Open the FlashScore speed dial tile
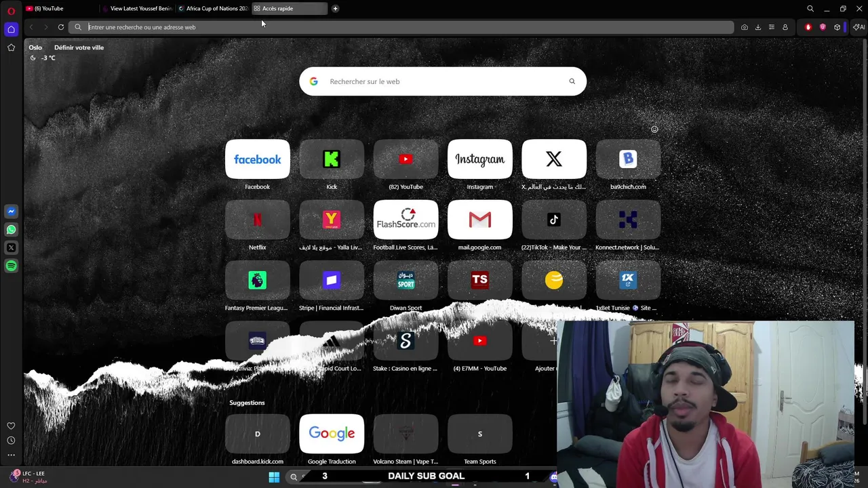868x488 pixels. [x=406, y=220]
